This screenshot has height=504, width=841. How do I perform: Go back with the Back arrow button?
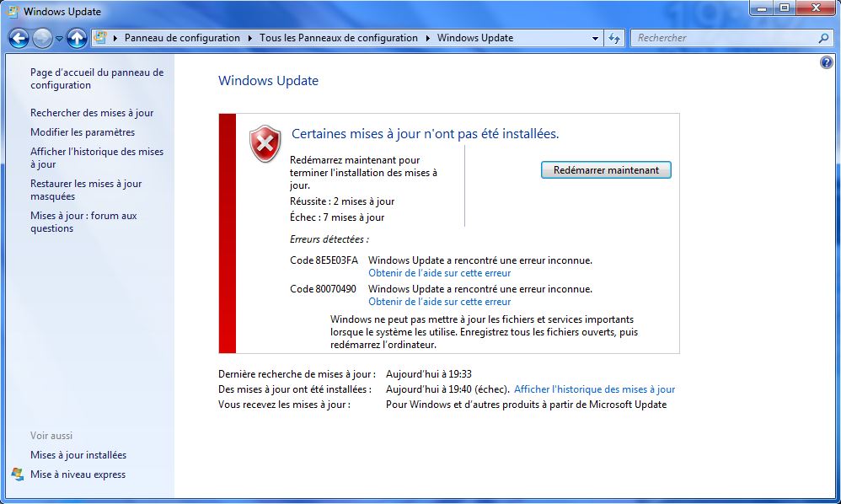pyautogui.click(x=19, y=38)
